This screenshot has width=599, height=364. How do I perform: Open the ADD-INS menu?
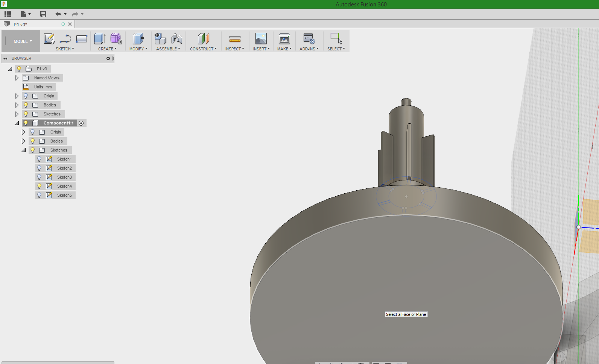[309, 49]
